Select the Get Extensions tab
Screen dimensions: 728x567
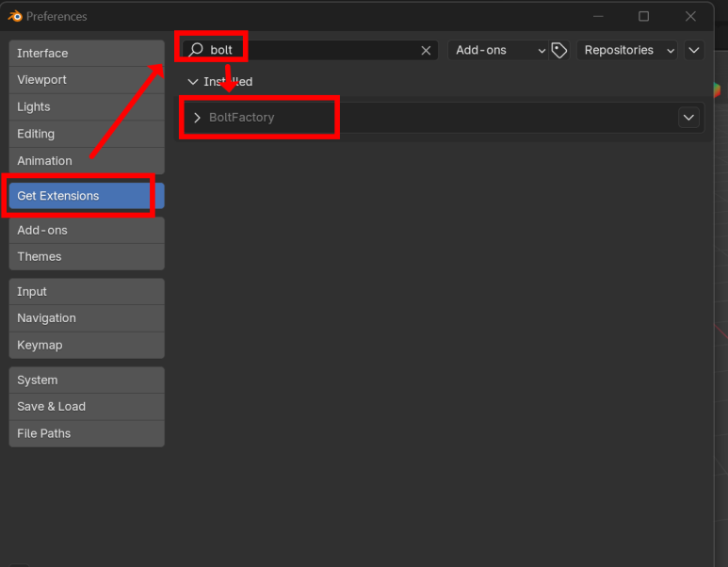(87, 196)
